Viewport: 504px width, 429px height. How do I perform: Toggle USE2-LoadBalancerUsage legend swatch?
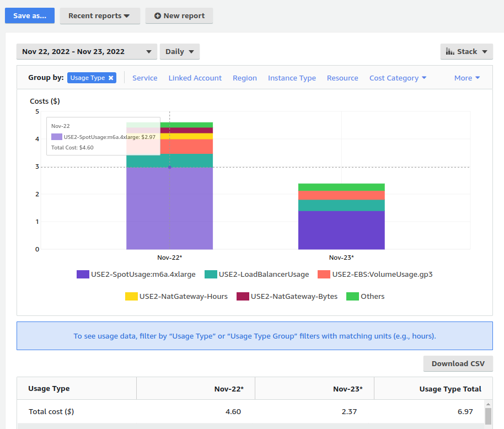point(211,274)
